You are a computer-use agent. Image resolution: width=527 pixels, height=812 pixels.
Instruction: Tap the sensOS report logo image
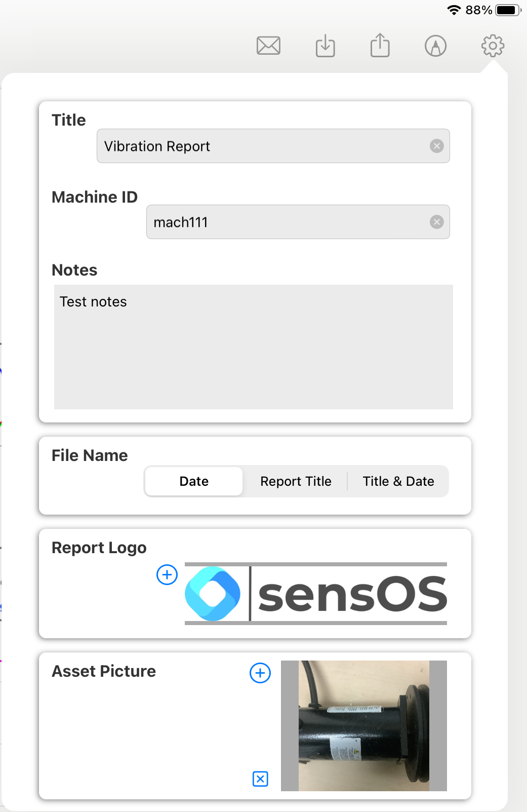tap(316, 594)
